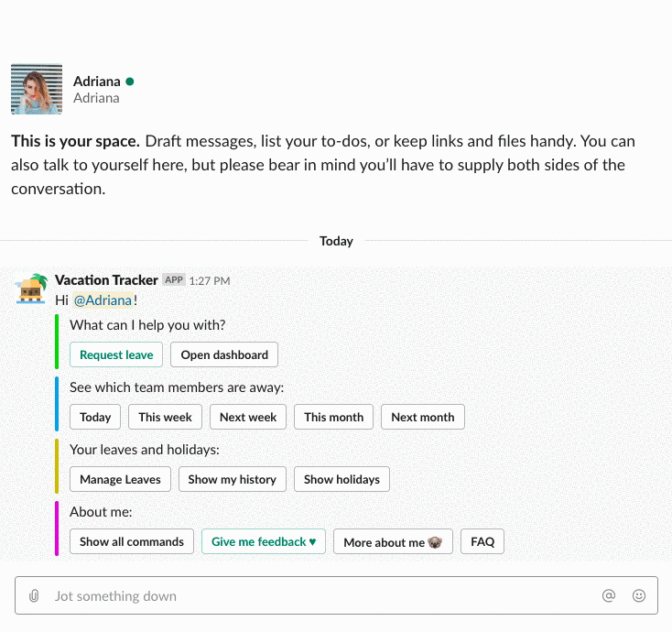Show who is away Today
The width and height of the screenshot is (672, 632).
click(x=95, y=417)
